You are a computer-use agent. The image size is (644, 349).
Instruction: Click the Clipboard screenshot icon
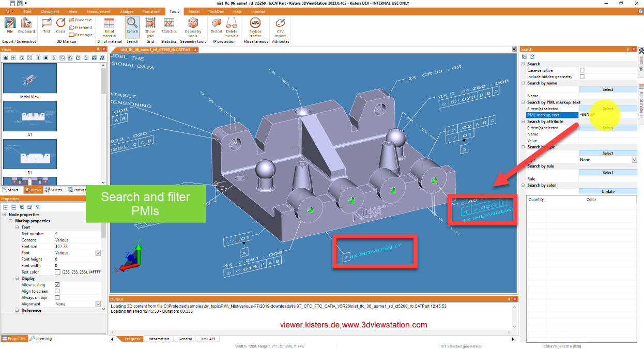tap(26, 25)
